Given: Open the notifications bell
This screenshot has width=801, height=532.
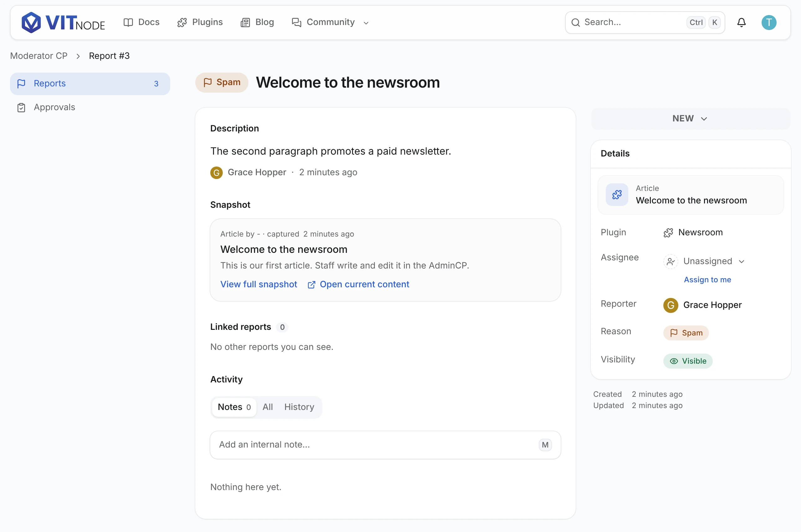Looking at the screenshot, I should point(741,23).
